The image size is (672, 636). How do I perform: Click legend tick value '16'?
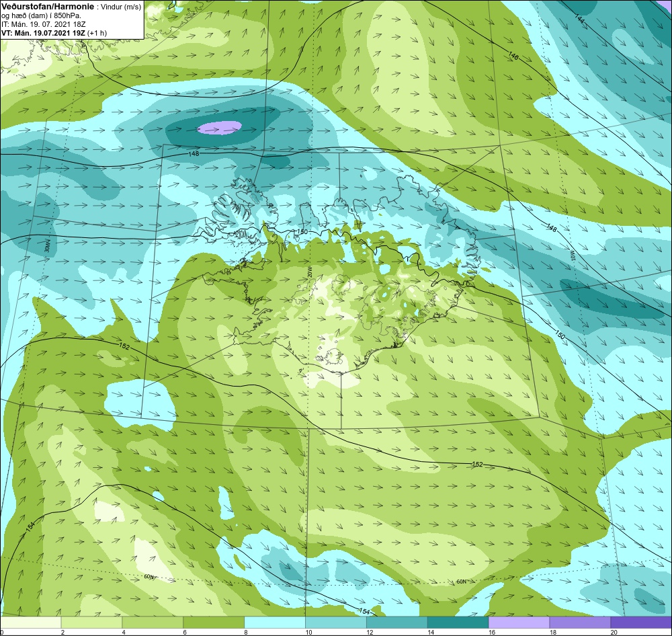pos(492,632)
